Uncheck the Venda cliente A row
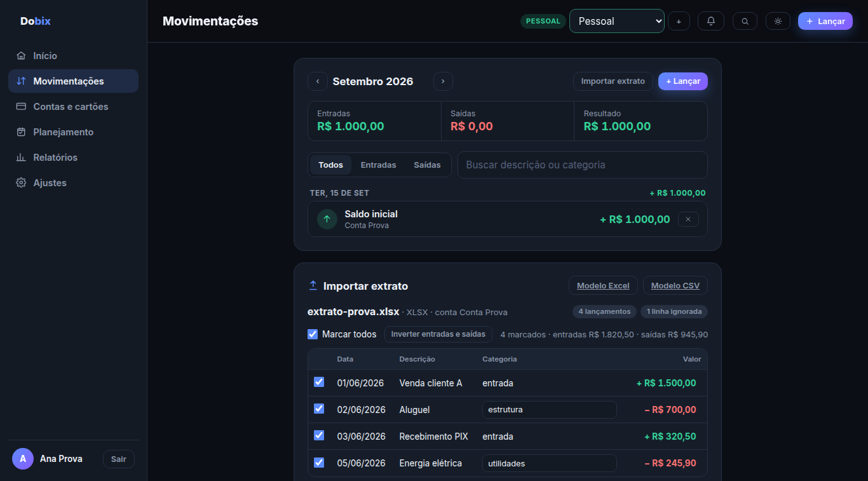Viewport: 868px width, 481px height. 319,382
